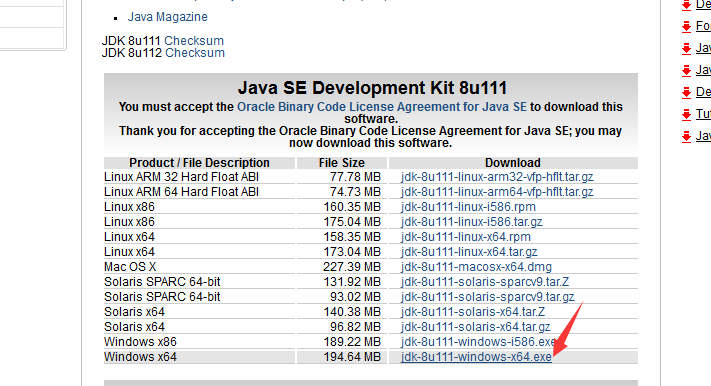This screenshot has width=711, height=386.
Task: Download jdk-8u111-solaris-x64.tar.Z
Action: click(x=473, y=312)
